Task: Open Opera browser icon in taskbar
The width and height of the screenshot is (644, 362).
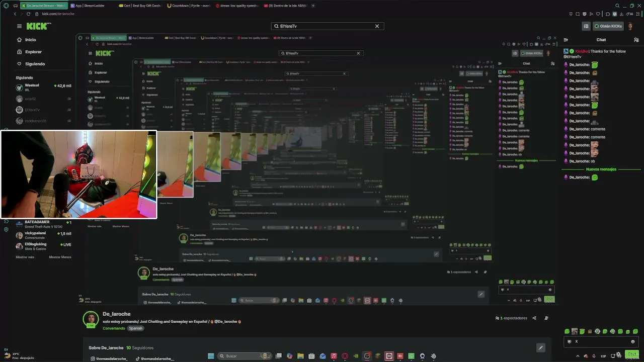Action: tap(345, 356)
